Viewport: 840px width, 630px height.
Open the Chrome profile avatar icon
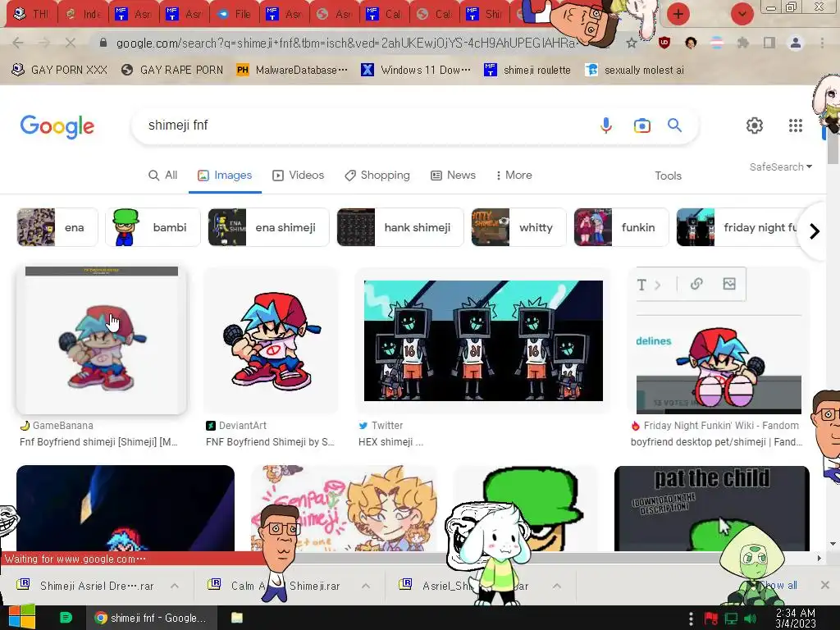click(796, 43)
